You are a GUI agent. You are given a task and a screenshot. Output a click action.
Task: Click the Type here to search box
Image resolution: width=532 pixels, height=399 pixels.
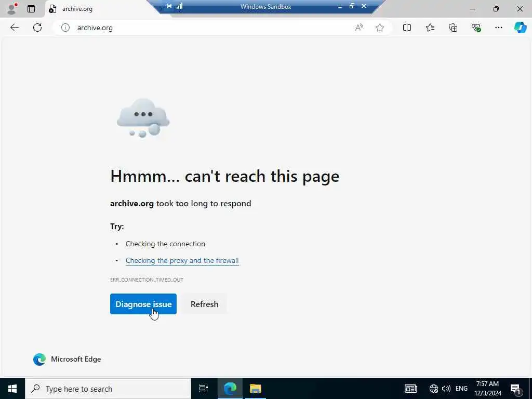(x=108, y=389)
